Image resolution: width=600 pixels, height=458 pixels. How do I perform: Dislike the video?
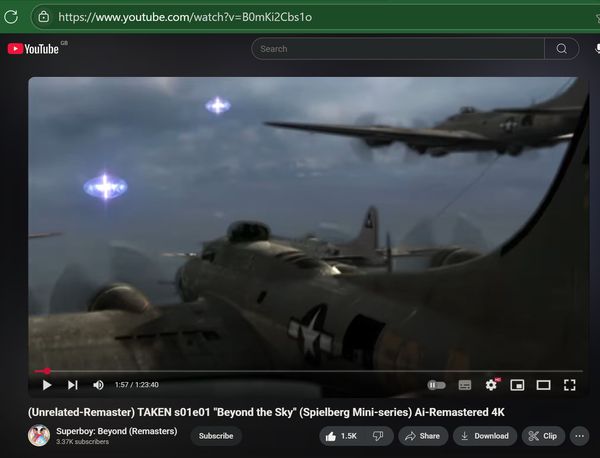click(378, 436)
